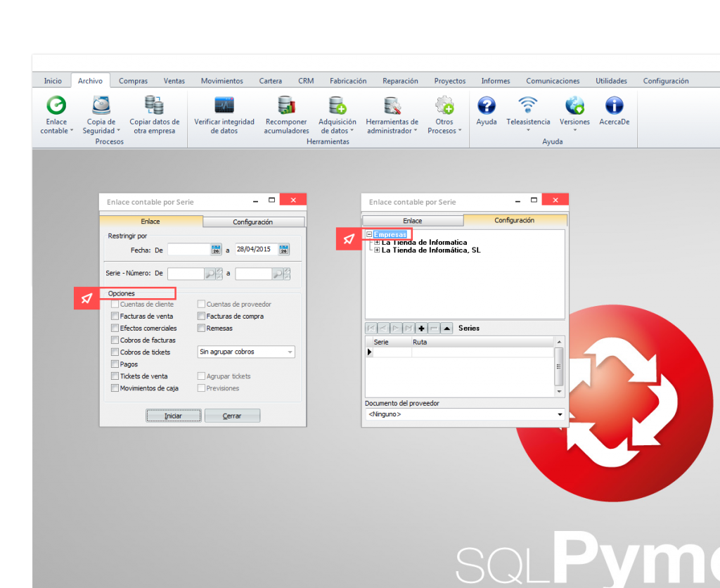Open the Enlace contable ribbon icon

tap(56, 106)
